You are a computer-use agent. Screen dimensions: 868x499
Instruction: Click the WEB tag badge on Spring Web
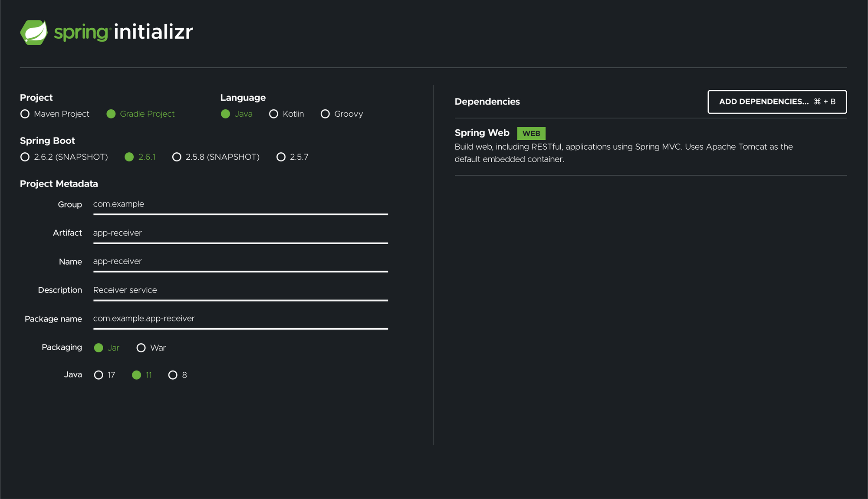coord(531,133)
